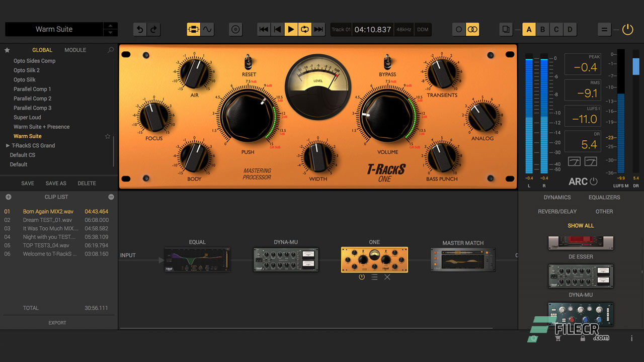Viewport: 644px width, 362px height.
Task: Open the lock icon in the bottom bar
Action: 583,338
